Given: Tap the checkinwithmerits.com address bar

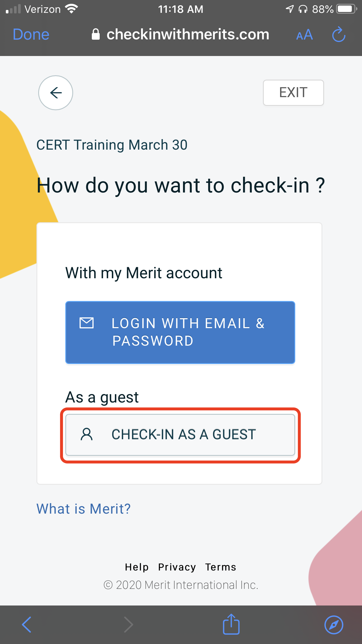Looking at the screenshot, I should [x=180, y=34].
